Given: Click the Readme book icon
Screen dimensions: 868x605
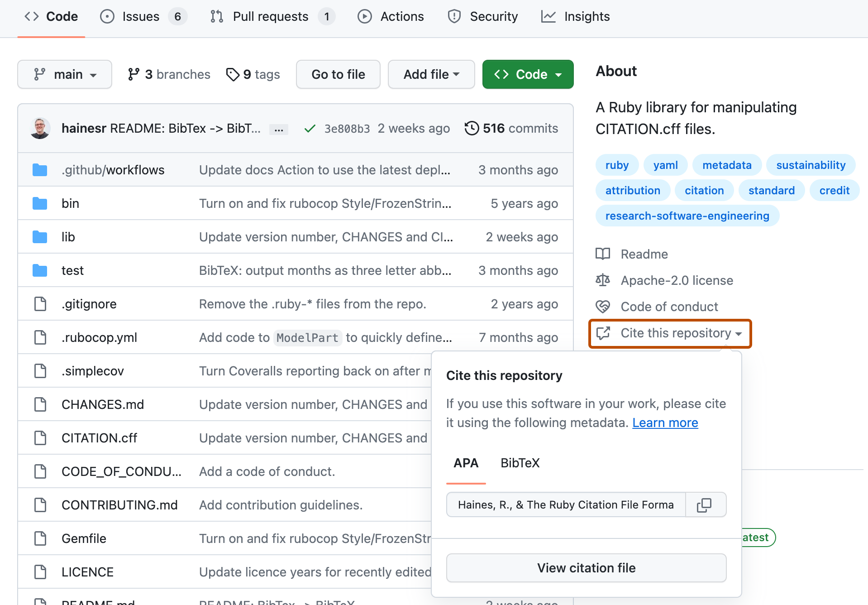Looking at the screenshot, I should pos(603,254).
